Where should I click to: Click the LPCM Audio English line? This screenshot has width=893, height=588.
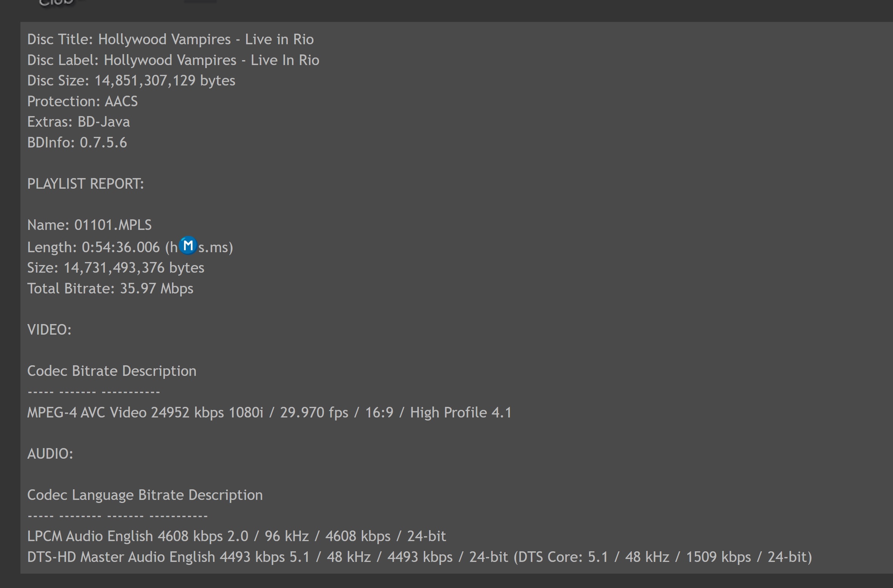(237, 536)
